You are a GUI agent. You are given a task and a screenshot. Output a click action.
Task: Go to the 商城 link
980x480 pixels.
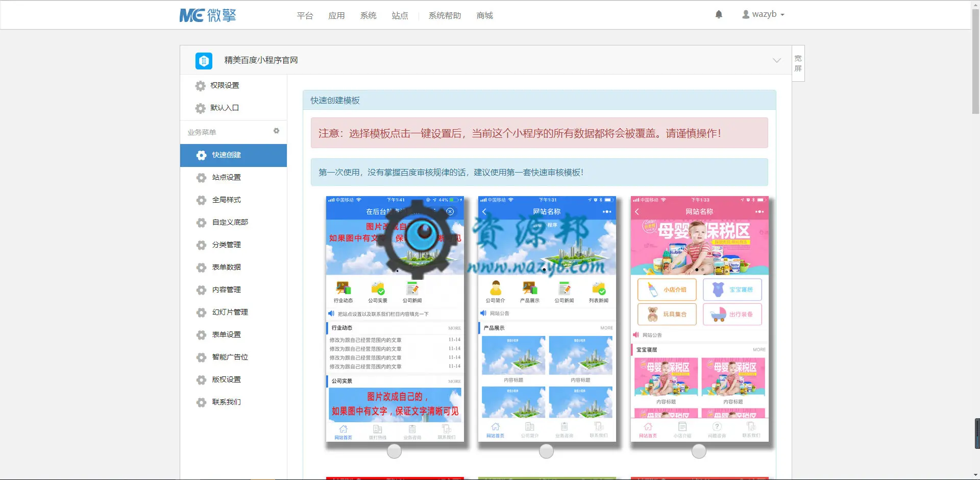(484, 16)
